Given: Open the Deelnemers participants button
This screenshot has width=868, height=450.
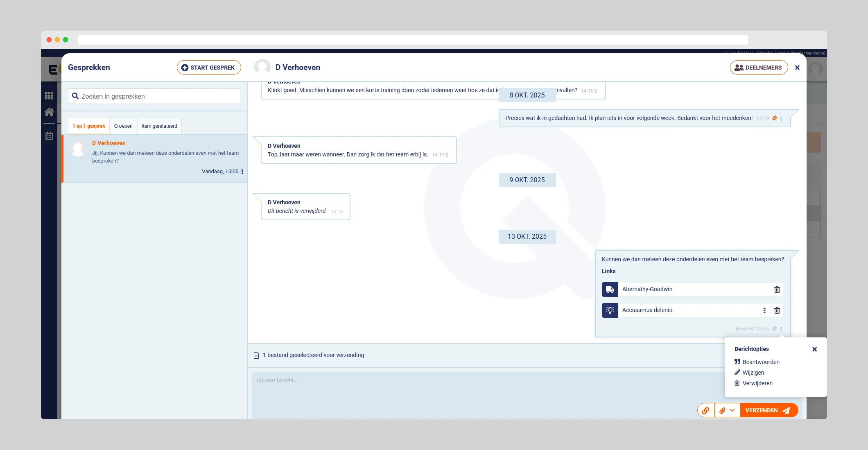Looking at the screenshot, I should pyautogui.click(x=758, y=68).
